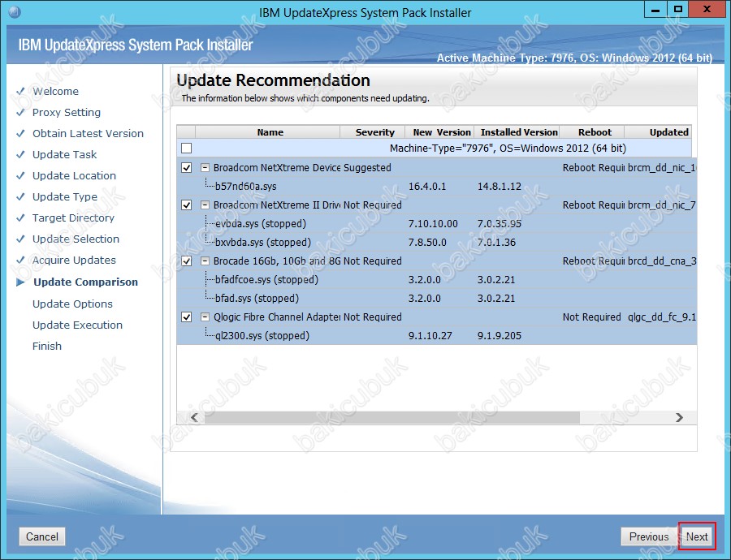Image resolution: width=731 pixels, height=560 pixels.
Task: Uncheck the Broadcom NetXtreme Device checkbox
Action: pyautogui.click(x=187, y=168)
